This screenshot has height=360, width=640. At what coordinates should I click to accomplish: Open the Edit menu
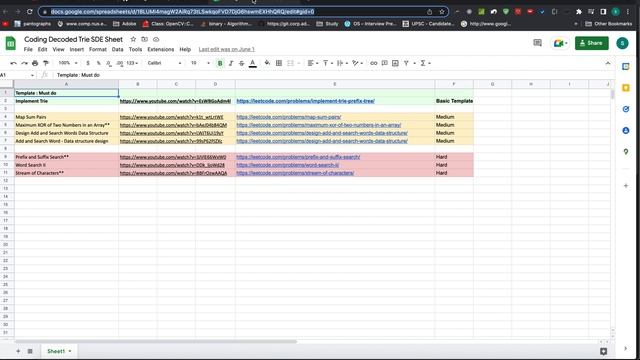click(42, 49)
